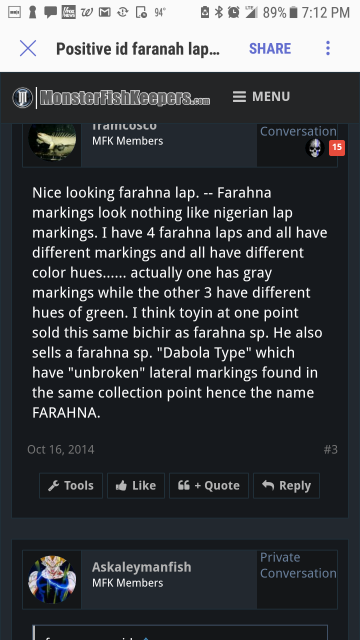This screenshot has width=360, height=640.
Task: Open the Askaleymanfish username link
Action: click(142, 567)
